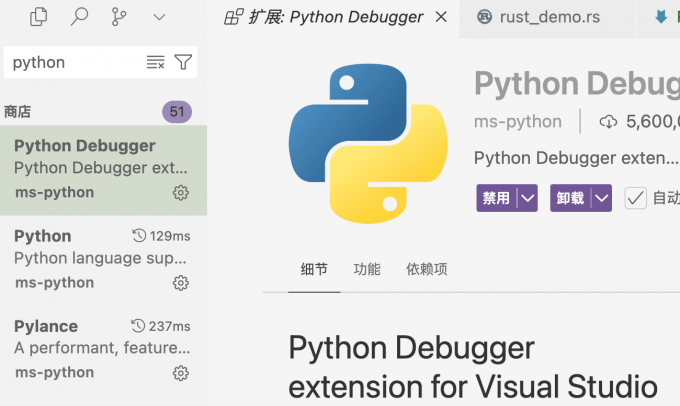Open the Explorer files icon
The width and height of the screenshot is (680, 406).
39,16
